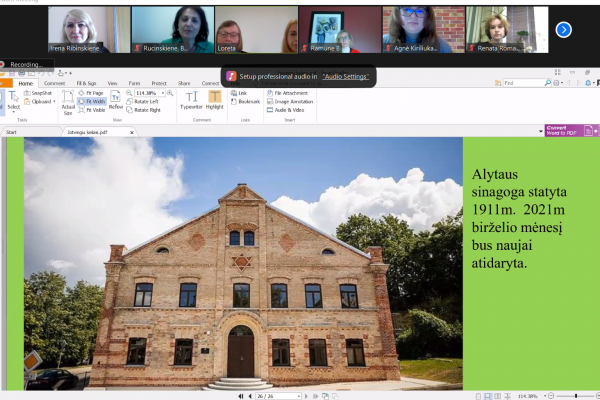The image size is (600, 400).
Task: Rotate the page right
Action: click(x=143, y=110)
